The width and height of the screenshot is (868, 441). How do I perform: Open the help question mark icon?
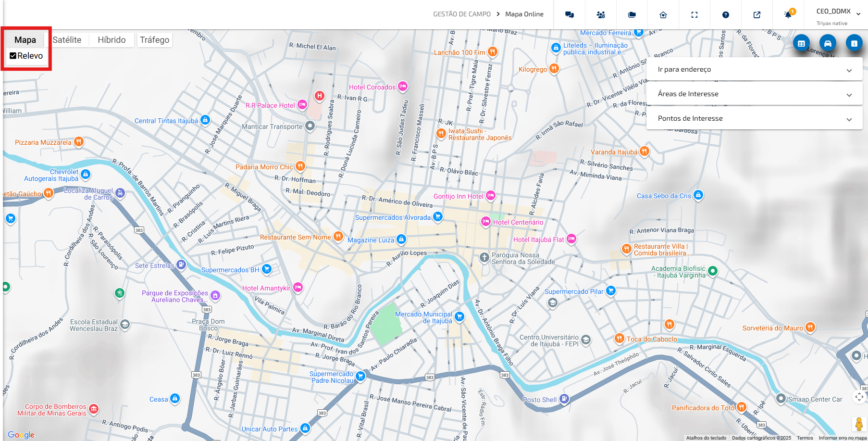click(726, 15)
